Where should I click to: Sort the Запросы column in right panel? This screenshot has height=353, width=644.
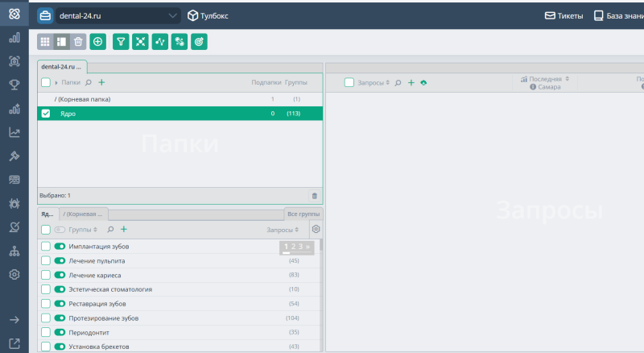[x=388, y=82]
